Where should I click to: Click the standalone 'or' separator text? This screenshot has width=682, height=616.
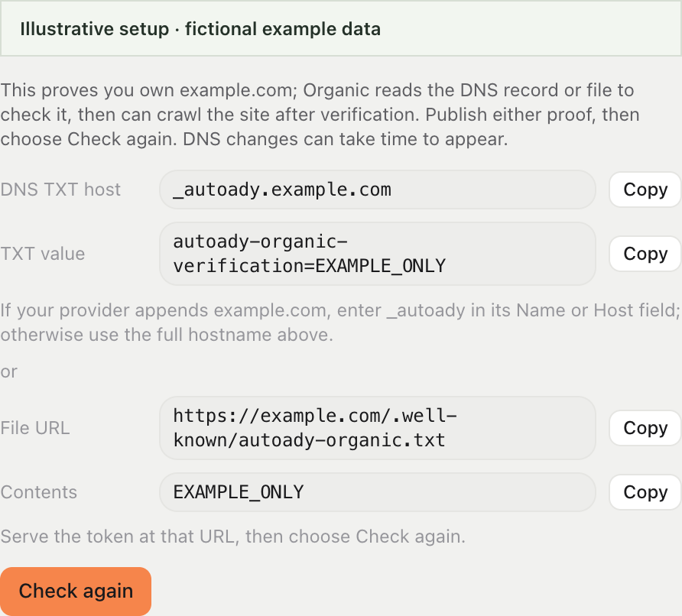point(8,372)
